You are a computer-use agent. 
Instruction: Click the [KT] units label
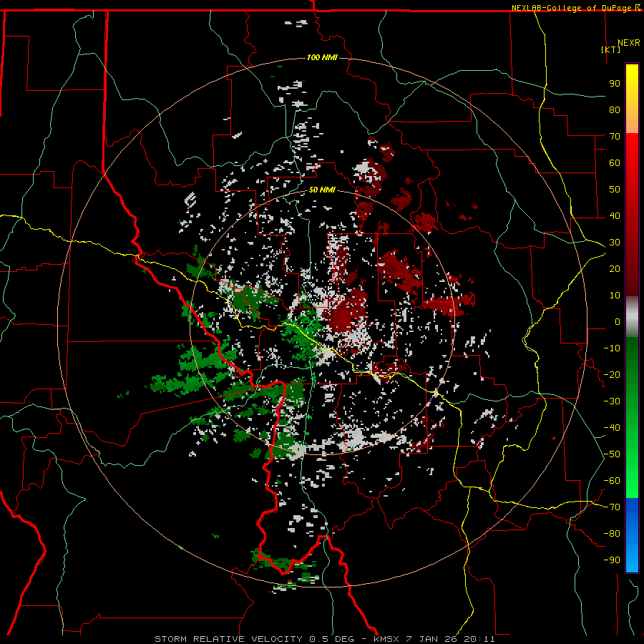tap(611, 49)
